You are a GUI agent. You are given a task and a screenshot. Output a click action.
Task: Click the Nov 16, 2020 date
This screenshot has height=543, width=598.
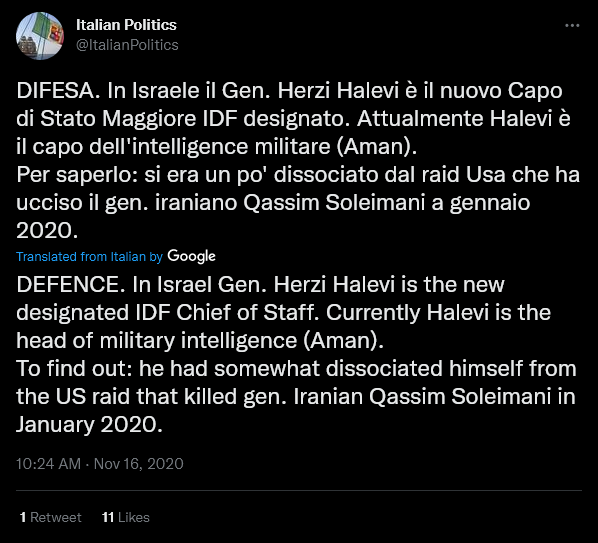pyautogui.click(x=138, y=464)
